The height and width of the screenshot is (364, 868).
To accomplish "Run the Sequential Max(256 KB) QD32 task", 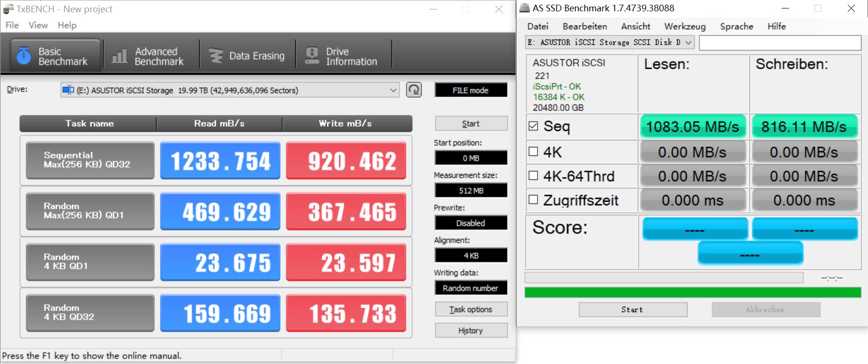I will click(x=90, y=160).
